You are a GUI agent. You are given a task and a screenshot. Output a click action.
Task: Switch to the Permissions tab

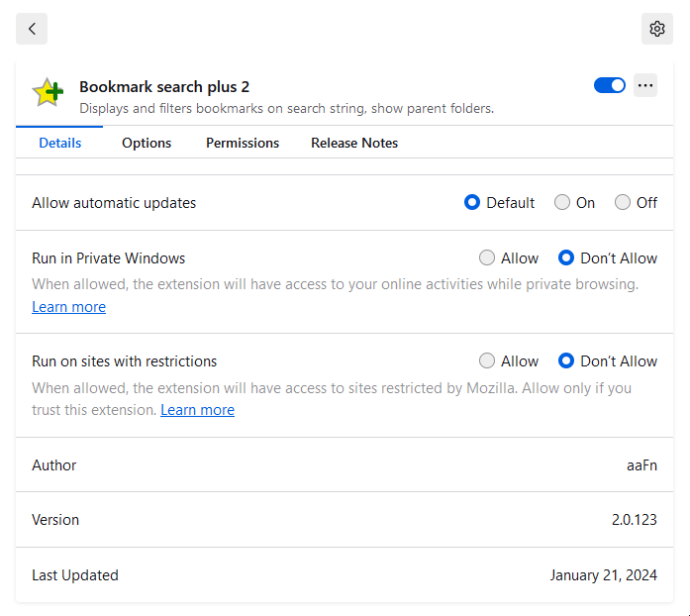[243, 143]
